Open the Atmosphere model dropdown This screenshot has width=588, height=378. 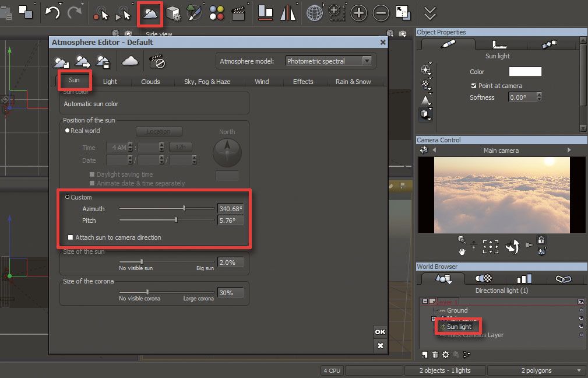[368, 61]
